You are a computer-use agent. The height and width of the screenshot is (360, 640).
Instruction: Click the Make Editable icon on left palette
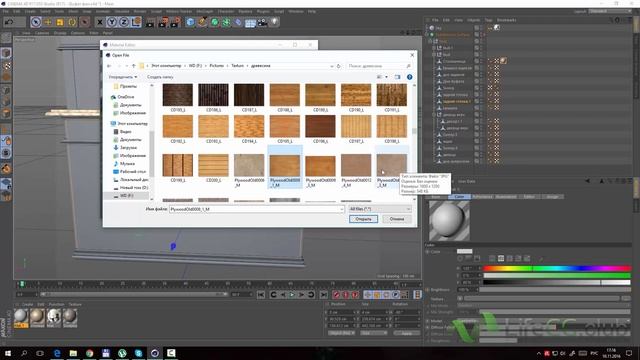point(6,39)
